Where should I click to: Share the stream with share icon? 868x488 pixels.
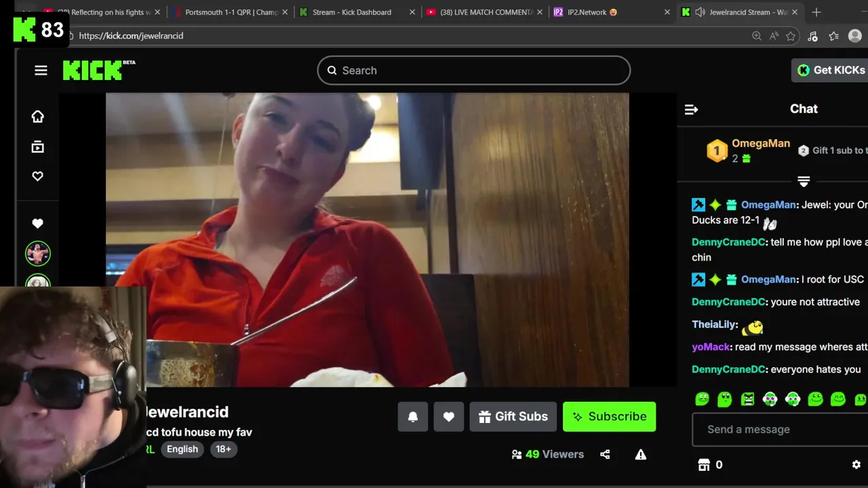pos(605,455)
